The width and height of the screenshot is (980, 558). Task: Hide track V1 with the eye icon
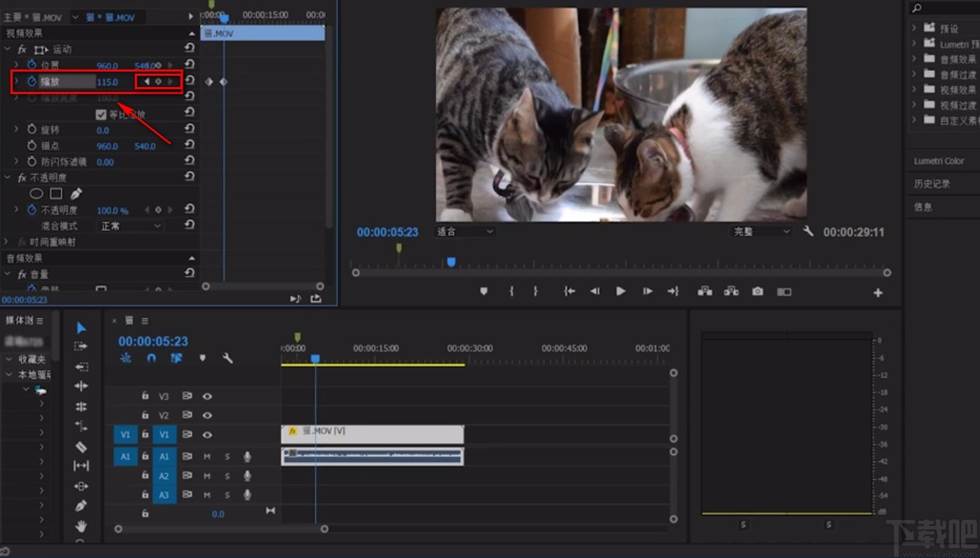pos(207,434)
